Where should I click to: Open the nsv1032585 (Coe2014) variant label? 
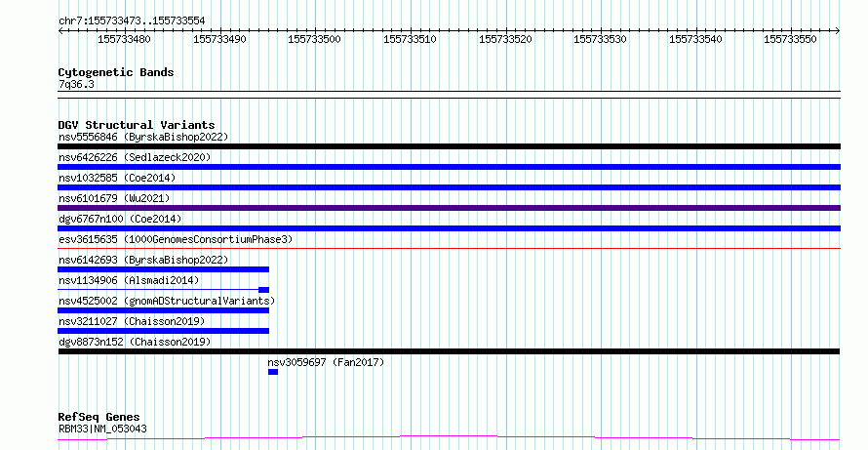(x=117, y=178)
